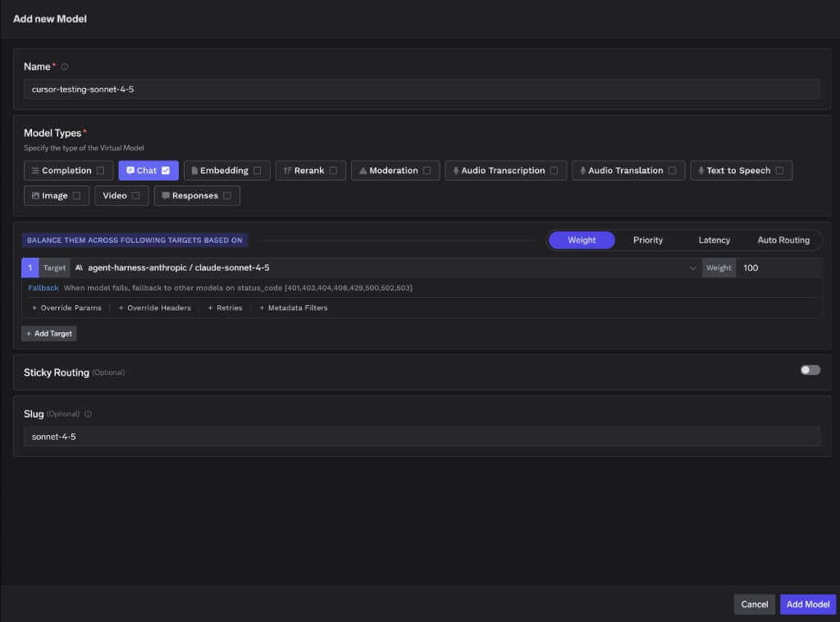Click the info icon next to Name
840x622 pixels.
coord(64,67)
